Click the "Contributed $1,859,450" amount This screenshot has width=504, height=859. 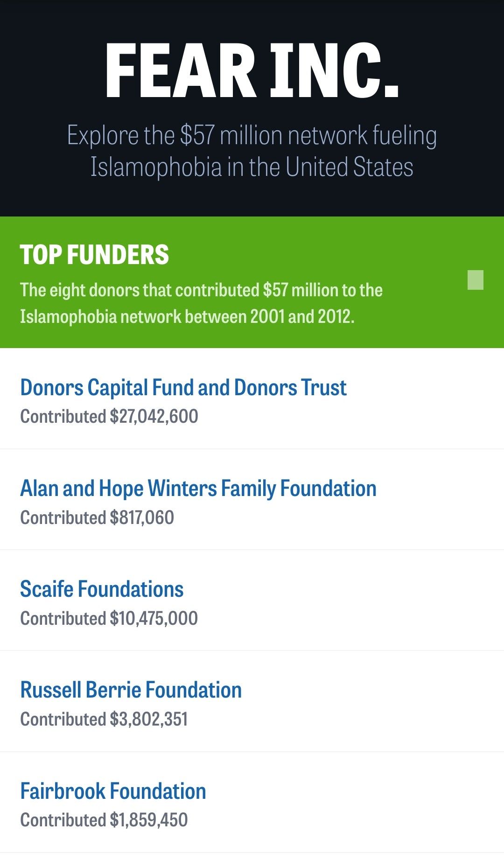click(x=104, y=820)
